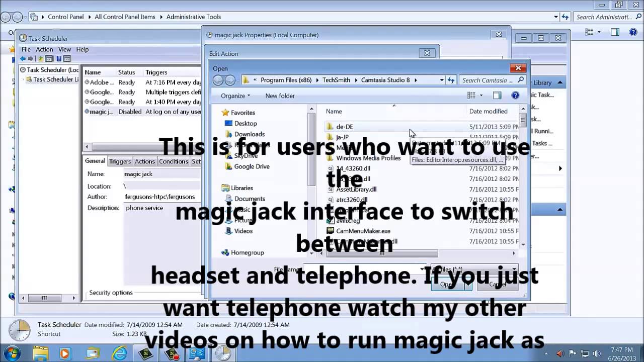Click the Search Camtasia field
This screenshot has height=362, width=644.
493,80
